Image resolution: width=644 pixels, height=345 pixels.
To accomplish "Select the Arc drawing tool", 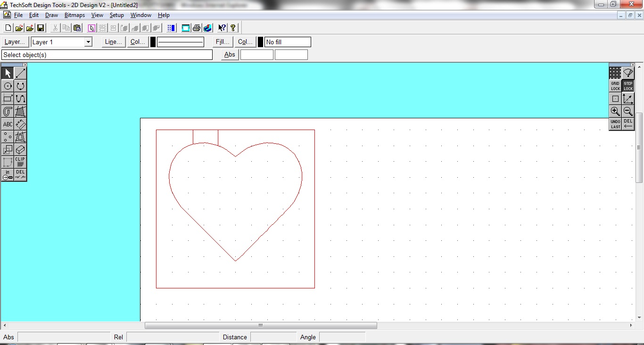I will click(x=20, y=86).
